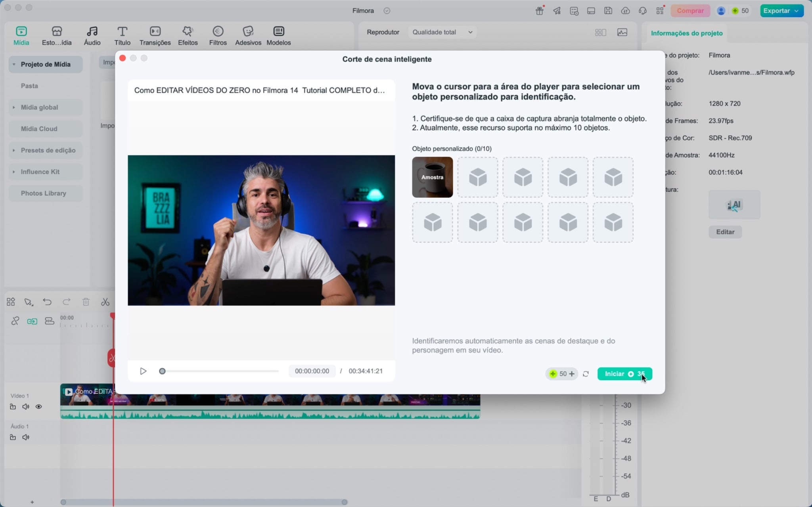Open the Transições tab
The image size is (812, 507).
pos(155,36)
